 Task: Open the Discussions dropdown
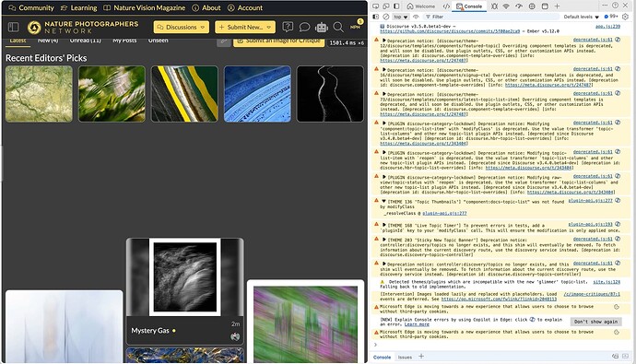(182, 27)
